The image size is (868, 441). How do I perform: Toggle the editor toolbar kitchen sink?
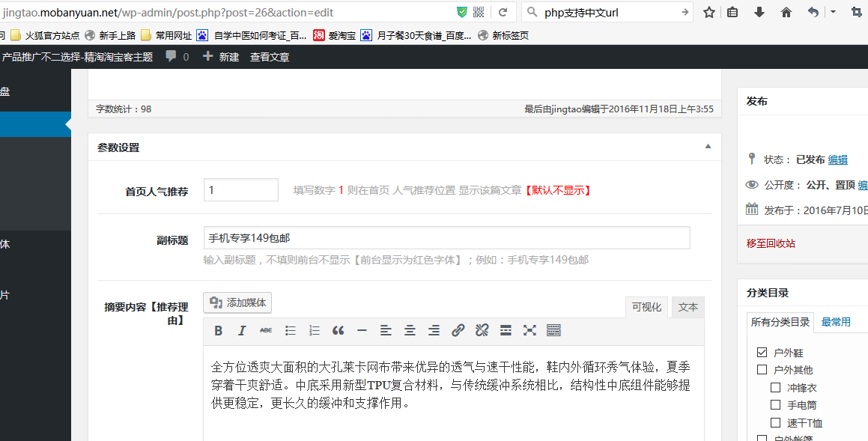[553, 330]
